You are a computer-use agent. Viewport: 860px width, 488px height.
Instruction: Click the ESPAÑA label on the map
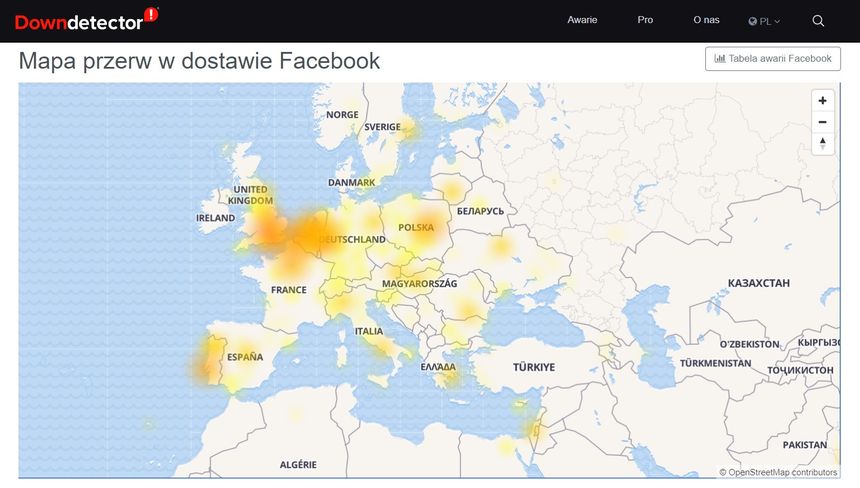coord(245,357)
